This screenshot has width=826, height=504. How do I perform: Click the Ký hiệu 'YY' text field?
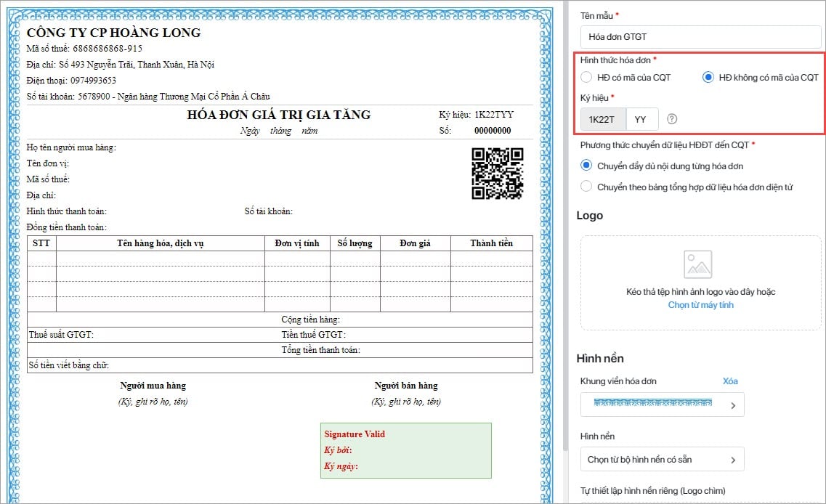pyautogui.click(x=641, y=119)
